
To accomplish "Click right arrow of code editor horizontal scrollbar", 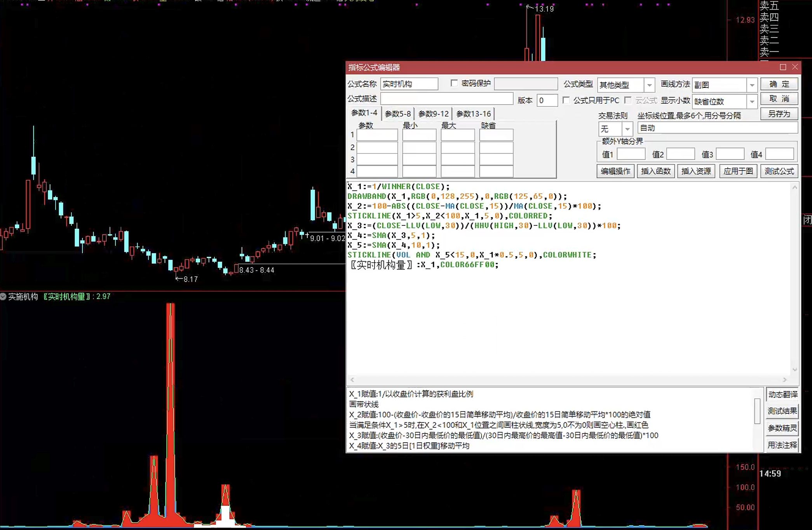I will 785,380.
